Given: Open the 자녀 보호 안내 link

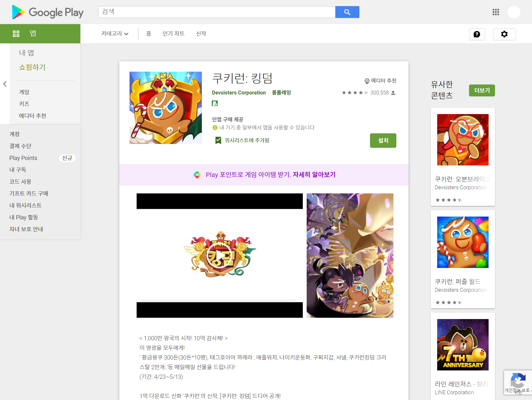Looking at the screenshot, I should pos(26,229).
